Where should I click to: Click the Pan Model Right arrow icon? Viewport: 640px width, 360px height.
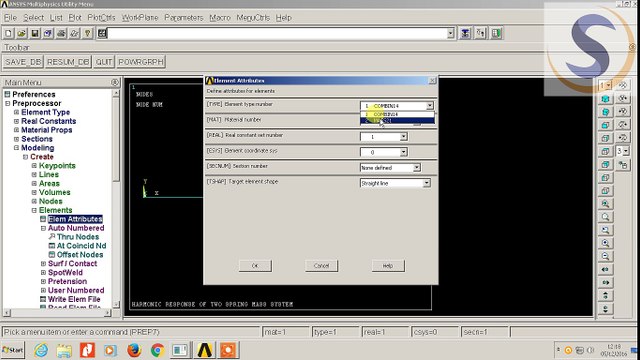[605, 282]
